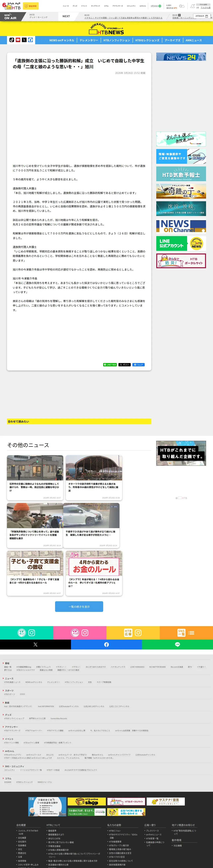
Task: Select the ANNニュース tab
Action: coord(194,40)
